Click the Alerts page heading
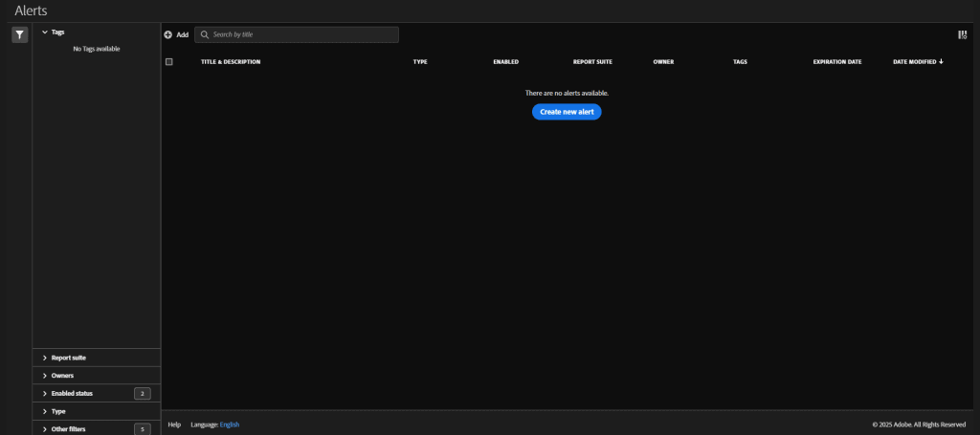 pyautogui.click(x=31, y=11)
